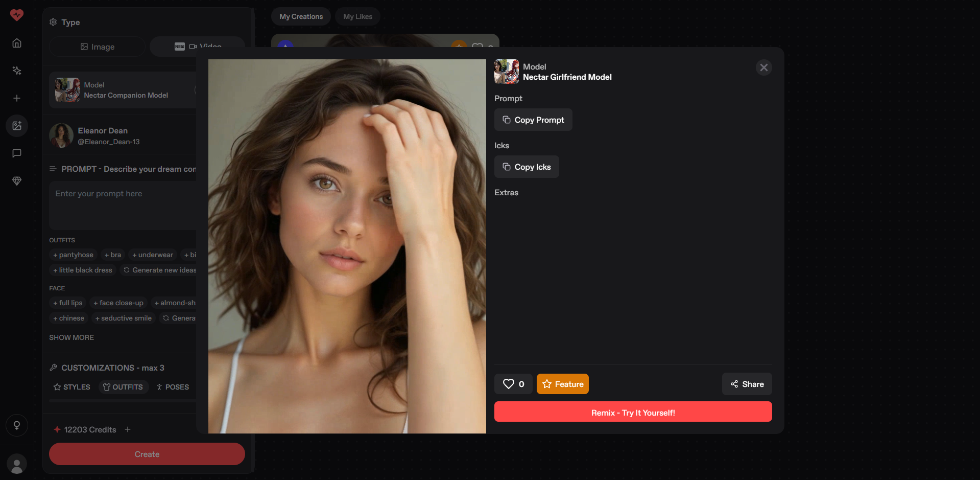The width and height of the screenshot is (980, 480).
Task: Add the bra outfit tag
Action: 113,255
